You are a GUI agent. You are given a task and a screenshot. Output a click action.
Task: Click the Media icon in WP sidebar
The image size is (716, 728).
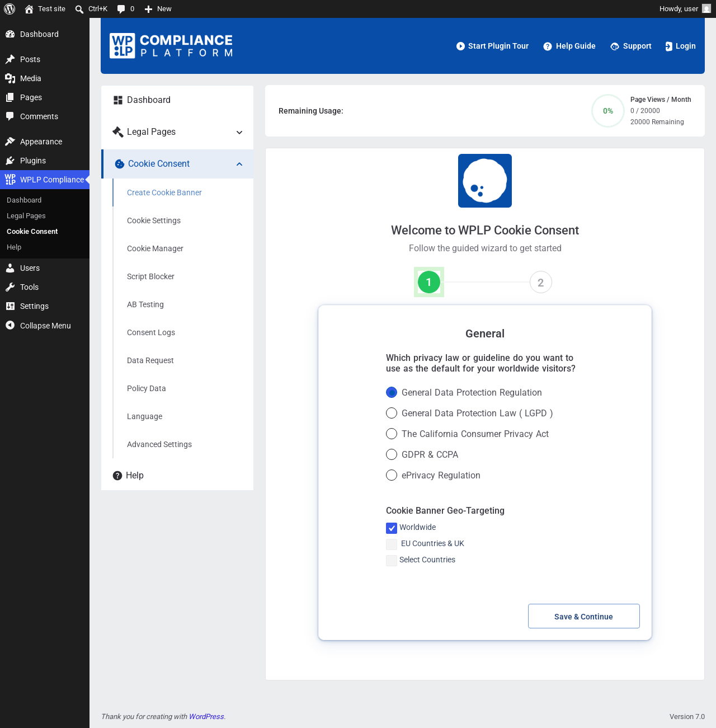(10, 78)
